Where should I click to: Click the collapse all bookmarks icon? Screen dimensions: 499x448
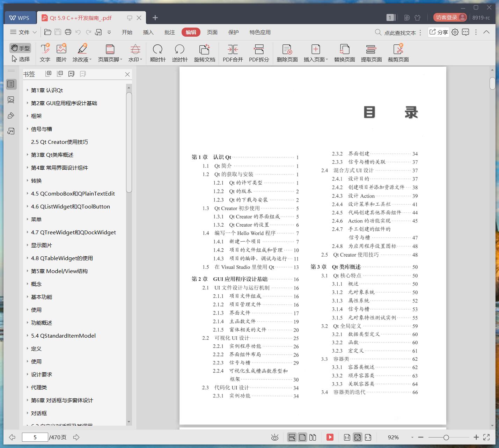coord(60,74)
